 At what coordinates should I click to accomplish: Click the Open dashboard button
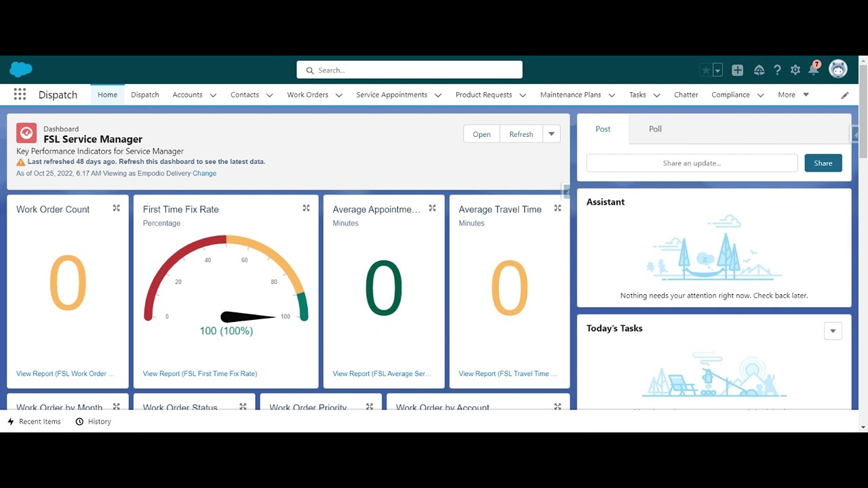[481, 134]
